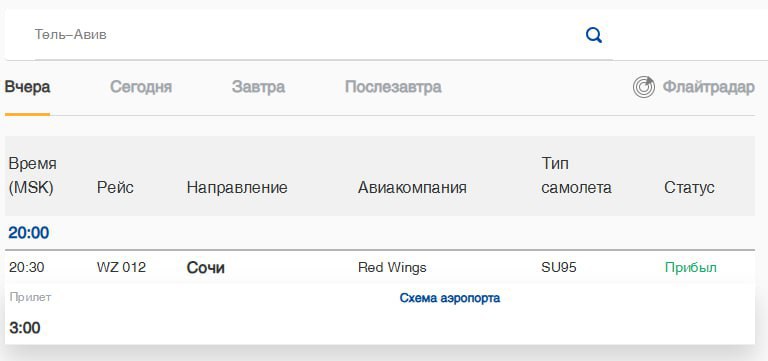Switch to the Вчера tab

[x=27, y=87]
